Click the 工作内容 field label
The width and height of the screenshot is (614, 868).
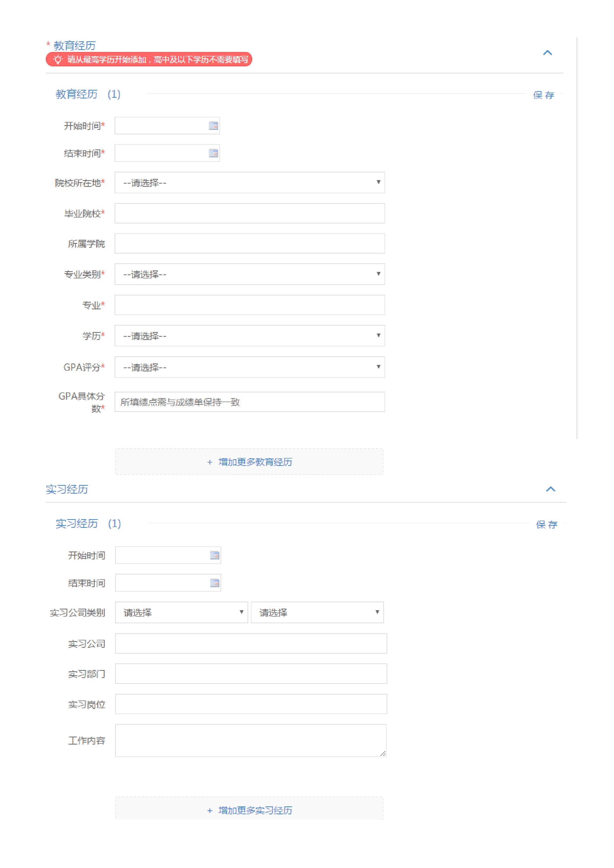pos(87,741)
